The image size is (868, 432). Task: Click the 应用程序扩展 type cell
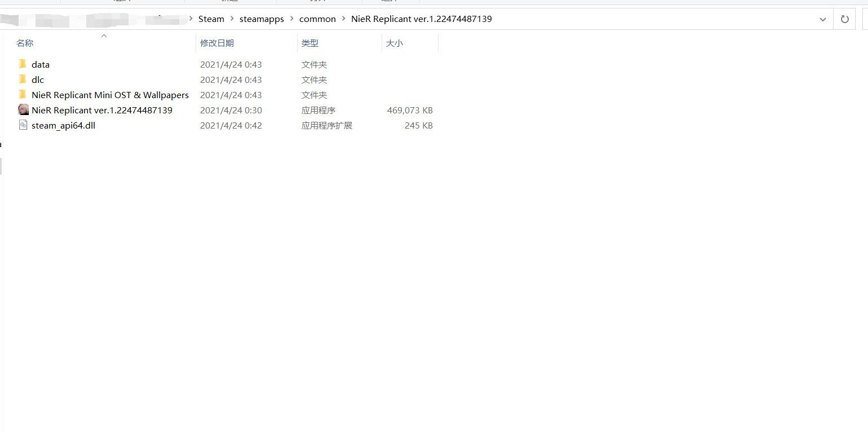(327, 125)
